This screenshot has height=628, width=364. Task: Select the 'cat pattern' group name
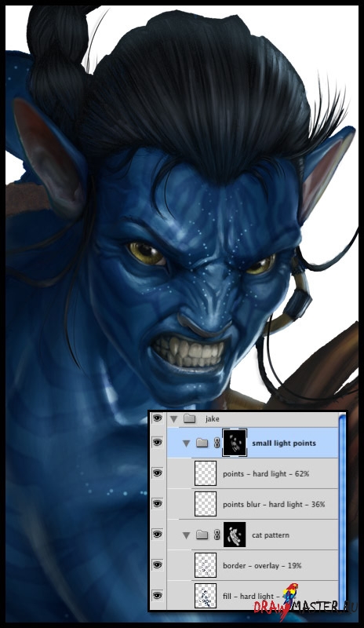tap(271, 535)
